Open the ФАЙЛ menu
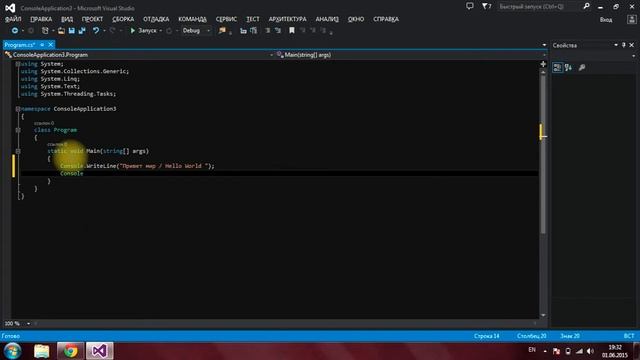This screenshot has height=360, width=640. pyautogui.click(x=13, y=19)
